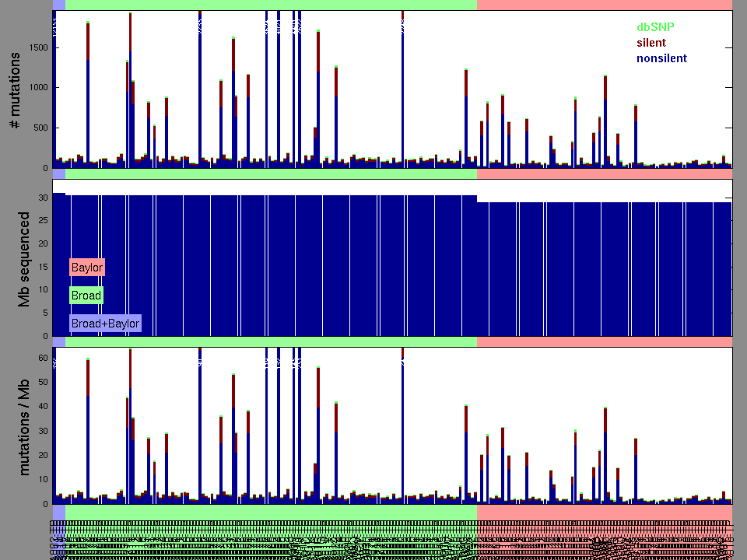Click the dbSNP legend label
Image resolution: width=747 pixels, height=560 pixels.
point(654,26)
